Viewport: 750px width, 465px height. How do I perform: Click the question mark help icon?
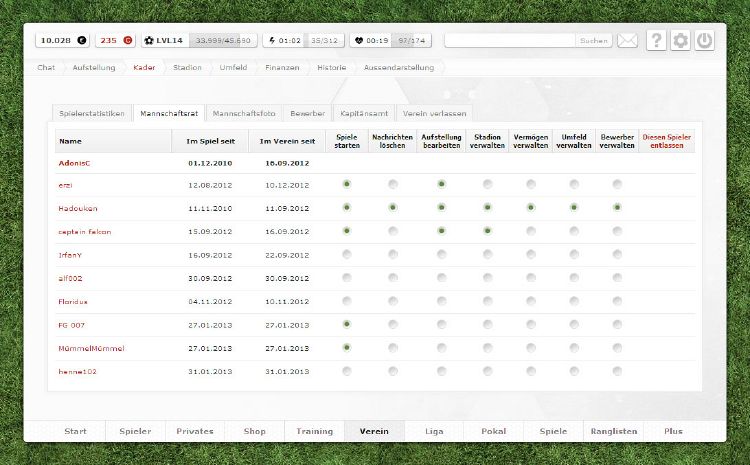656,41
